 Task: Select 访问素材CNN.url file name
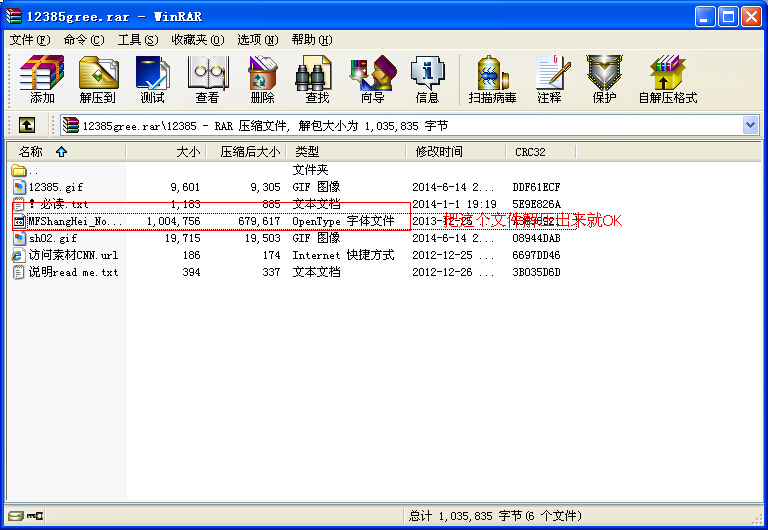click(x=73, y=255)
